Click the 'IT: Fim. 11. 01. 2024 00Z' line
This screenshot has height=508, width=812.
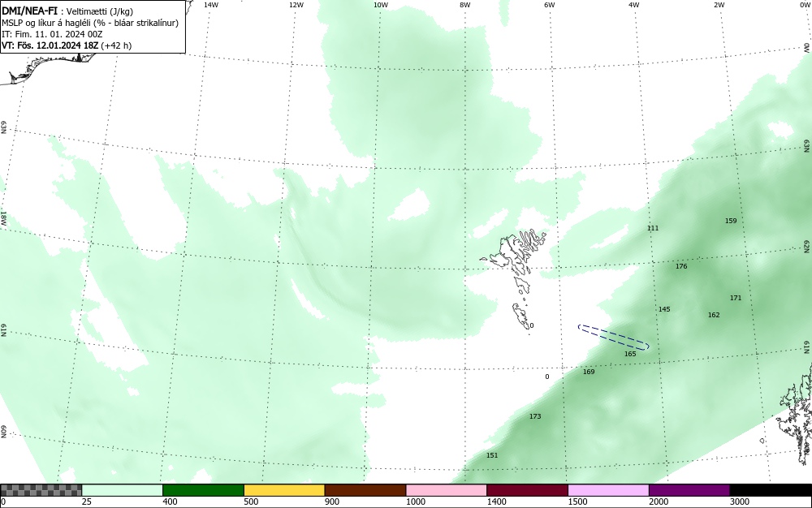(52, 34)
